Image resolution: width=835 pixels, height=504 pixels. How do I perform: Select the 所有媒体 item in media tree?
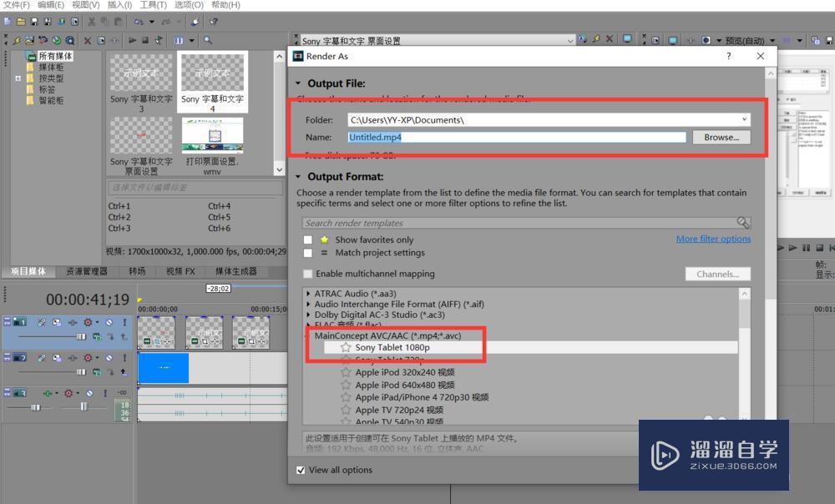[x=55, y=56]
